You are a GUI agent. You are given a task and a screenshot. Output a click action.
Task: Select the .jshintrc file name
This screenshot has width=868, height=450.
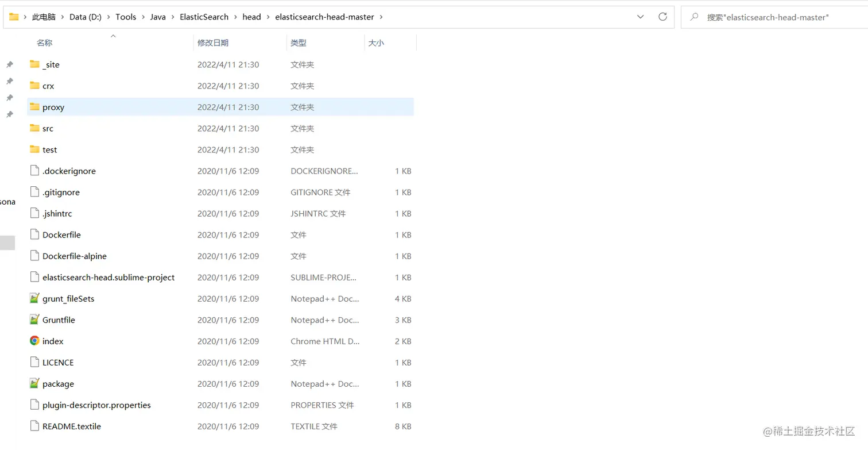(x=57, y=213)
